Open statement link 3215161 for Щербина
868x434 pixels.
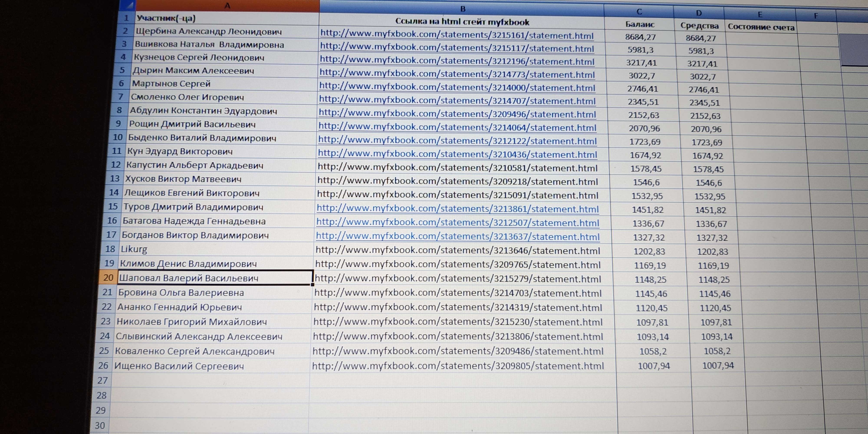click(457, 34)
